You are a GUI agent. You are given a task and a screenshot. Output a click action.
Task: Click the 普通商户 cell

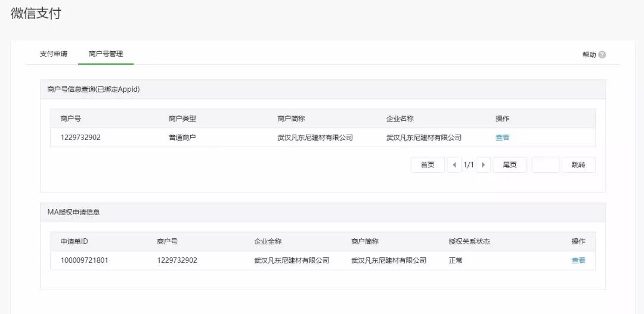[x=182, y=138]
